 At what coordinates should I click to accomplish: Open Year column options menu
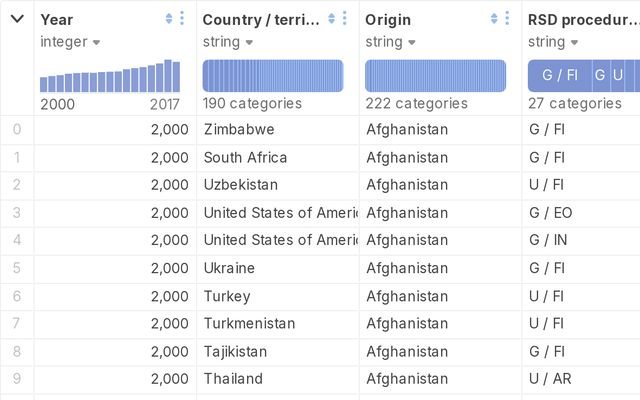(182, 19)
